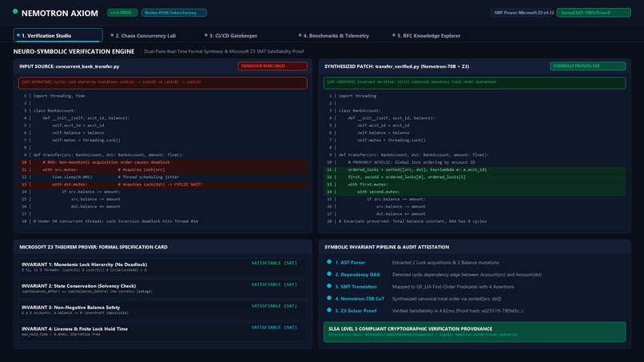Screen dimensions: 644x362
Task: Click 'Verified Satisfiability in 4.82ms' proof hash text
Action: click(x=458, y=311)
